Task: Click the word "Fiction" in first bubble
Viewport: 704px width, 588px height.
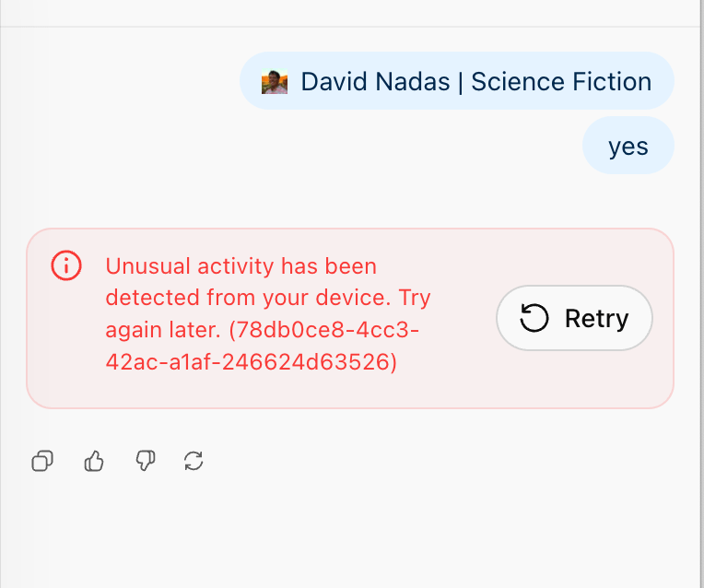Action: click(x=612, y=81)
